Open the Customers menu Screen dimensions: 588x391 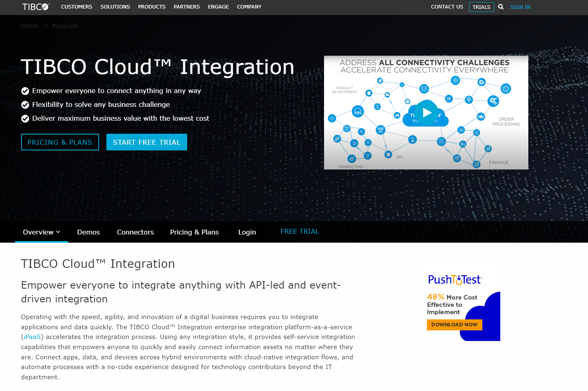pyautogui.click(x=77, y=7)
